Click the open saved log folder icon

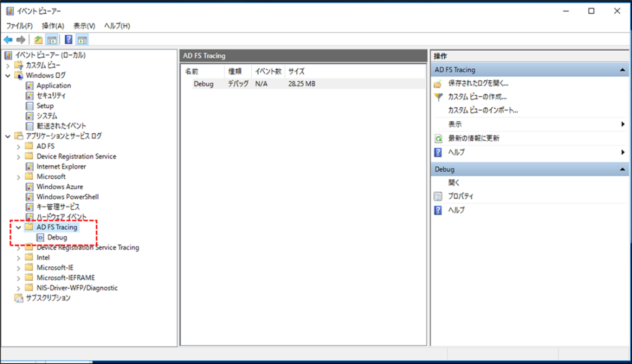click(x=438, y=84)
